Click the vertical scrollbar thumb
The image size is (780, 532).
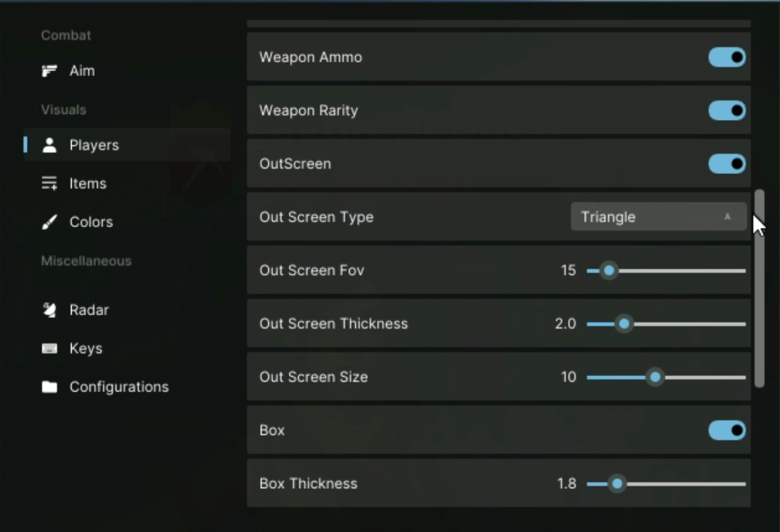tap(759, 287)
